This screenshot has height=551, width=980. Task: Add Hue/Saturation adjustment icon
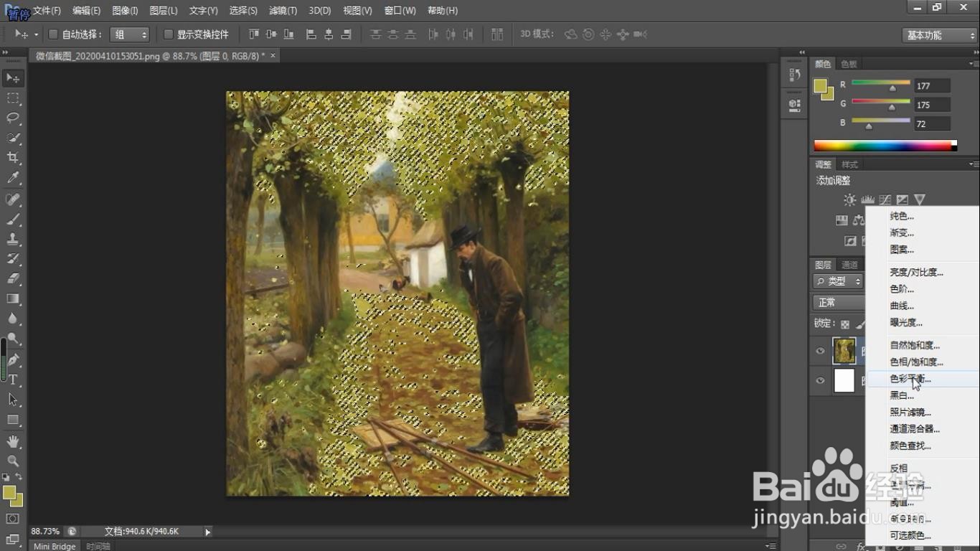[x=842, y=220]
